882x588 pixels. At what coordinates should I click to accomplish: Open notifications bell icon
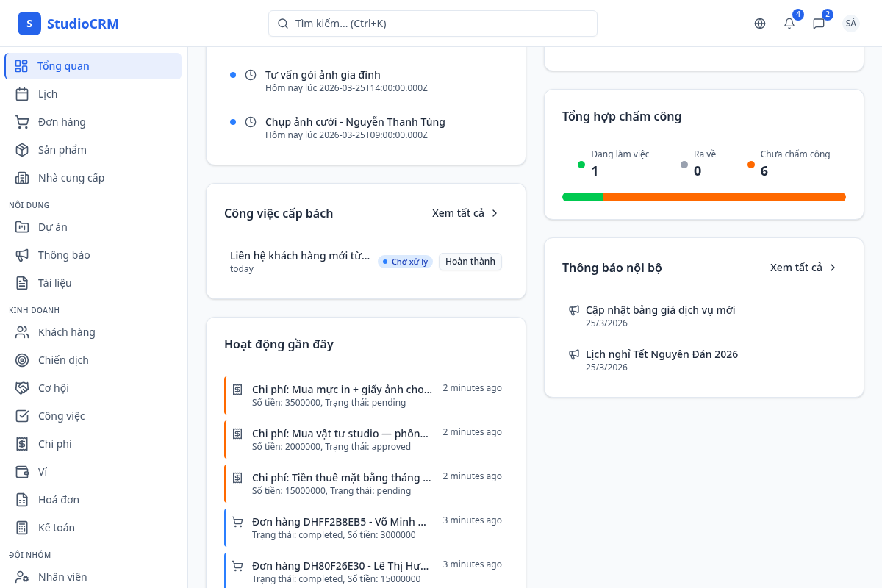pos(789,24)
